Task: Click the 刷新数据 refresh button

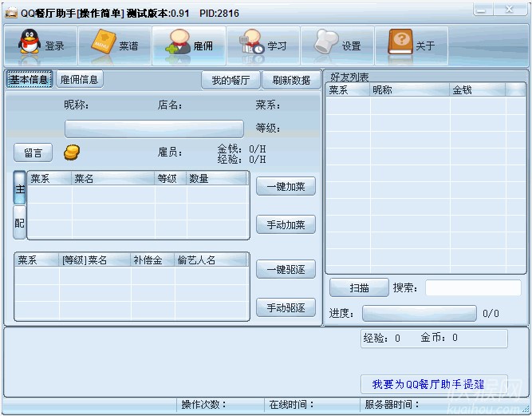Action: tap(291, 80)
